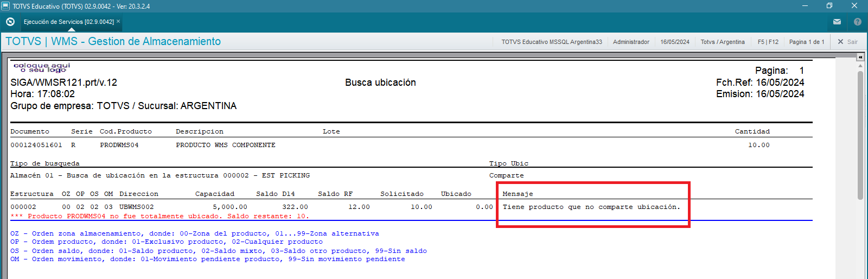Click the Lote column header
The image size is (868, 279).
(x=331, y=131)
